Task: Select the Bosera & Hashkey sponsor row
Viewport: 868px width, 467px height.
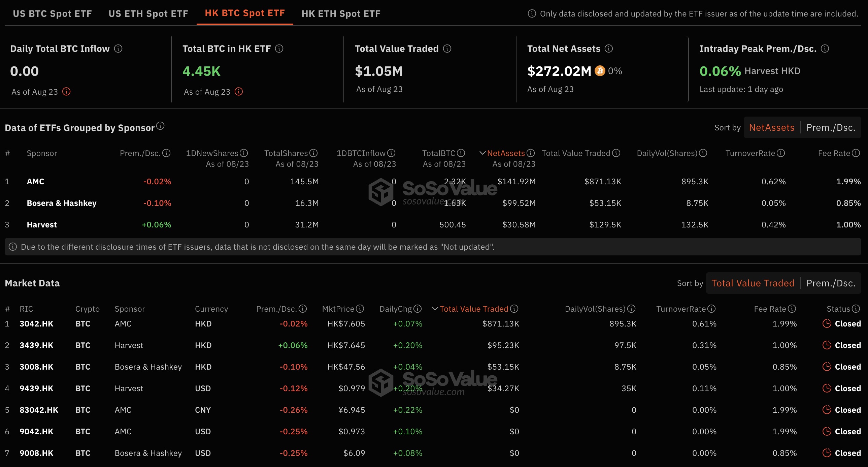Action: click(62, 203)
